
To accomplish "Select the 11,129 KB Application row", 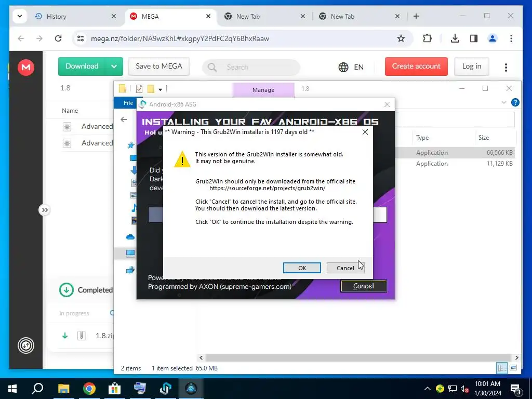I will (455, 164).
